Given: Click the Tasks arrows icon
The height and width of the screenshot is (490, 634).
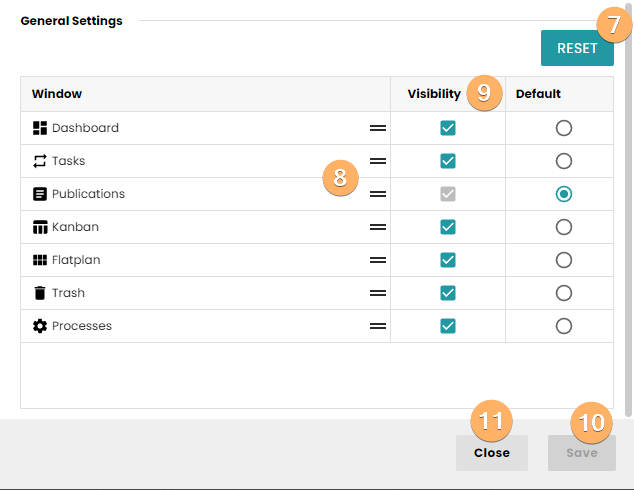Looking at the screenshot, I should coord(40,161).
